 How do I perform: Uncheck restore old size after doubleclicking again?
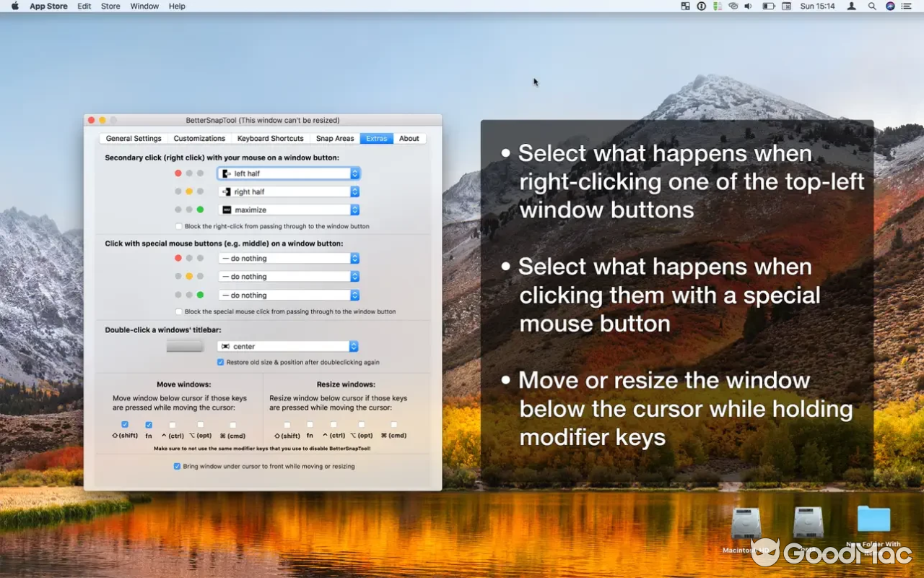click(220, 362)
